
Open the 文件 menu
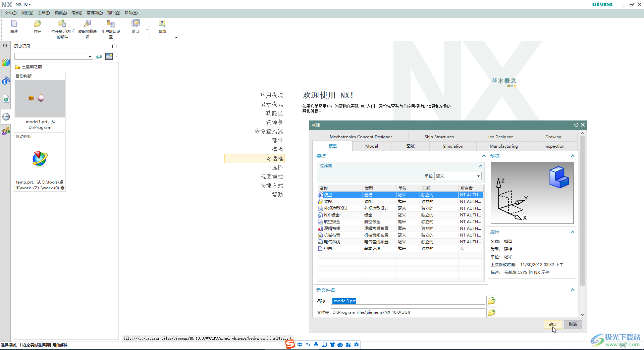tap(10, 13)
